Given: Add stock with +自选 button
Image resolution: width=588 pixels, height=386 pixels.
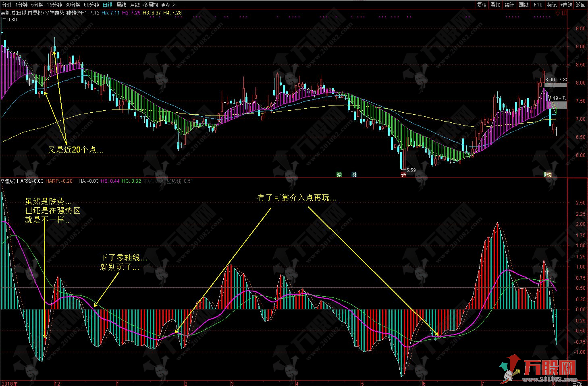Looking at the screenshot, I should [x=566, y=5].
